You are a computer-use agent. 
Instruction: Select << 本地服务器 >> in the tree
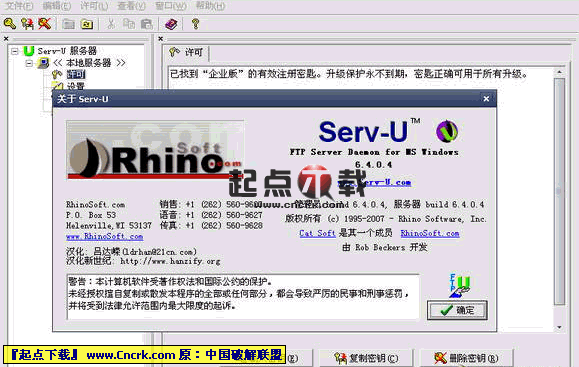pos(89,63)
